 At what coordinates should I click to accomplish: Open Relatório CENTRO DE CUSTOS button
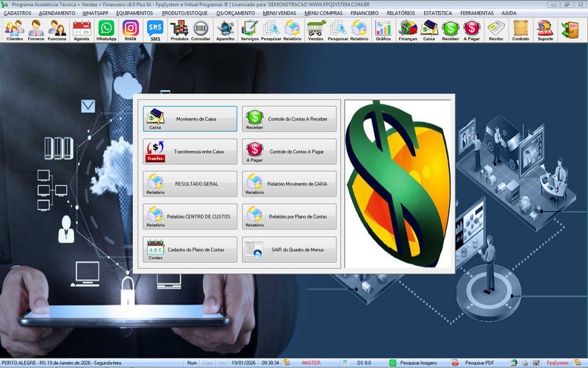190,216
